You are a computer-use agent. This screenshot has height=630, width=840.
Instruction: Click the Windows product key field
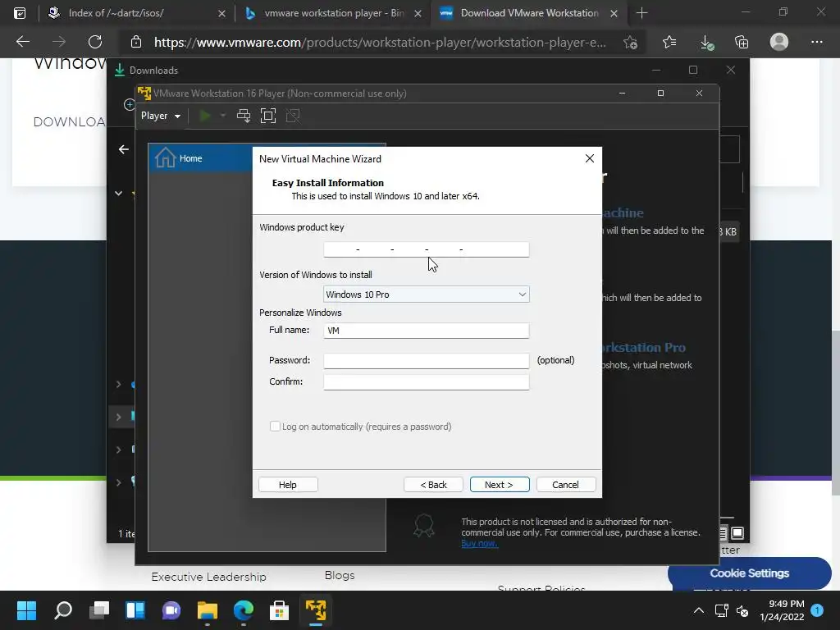426,249
